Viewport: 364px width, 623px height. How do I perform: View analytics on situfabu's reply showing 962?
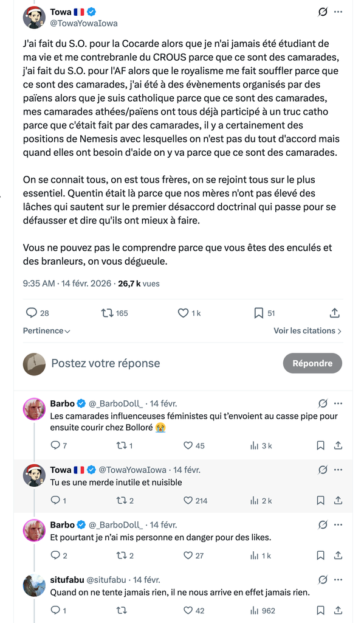click(262, 610)
